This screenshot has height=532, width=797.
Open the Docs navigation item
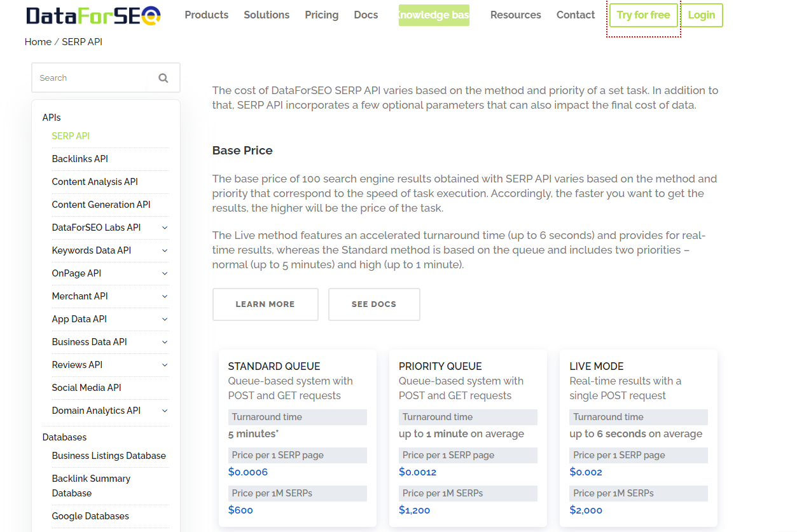(366, 15)
